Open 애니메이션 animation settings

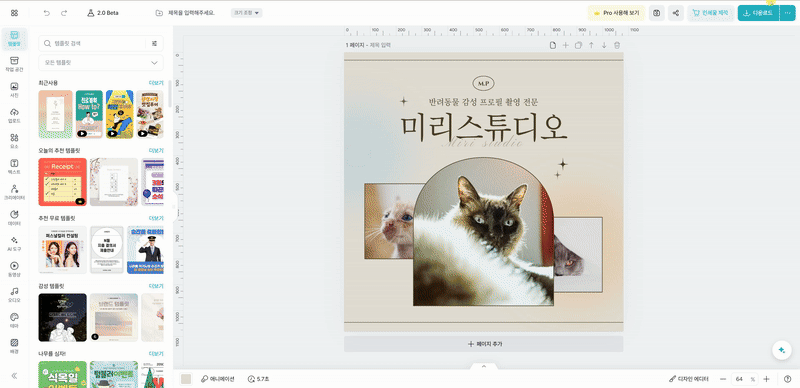(x=217, y=379)
